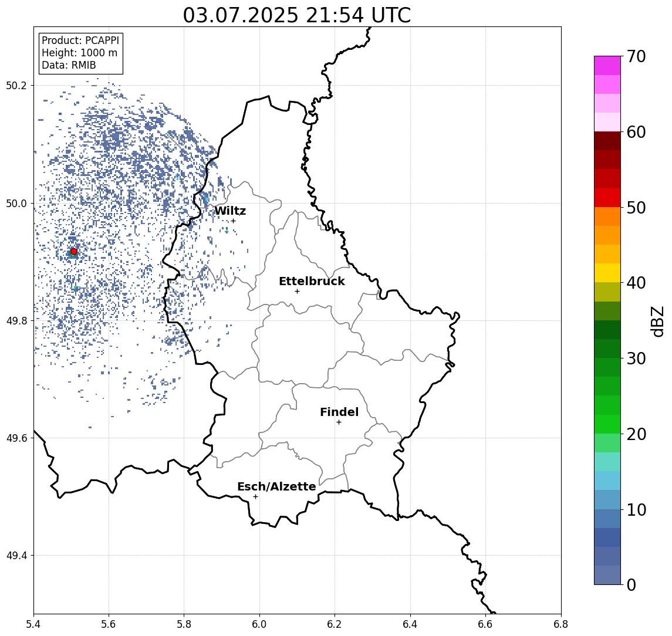
Task: Click the red dot radar marker
Action: [74, 252]
